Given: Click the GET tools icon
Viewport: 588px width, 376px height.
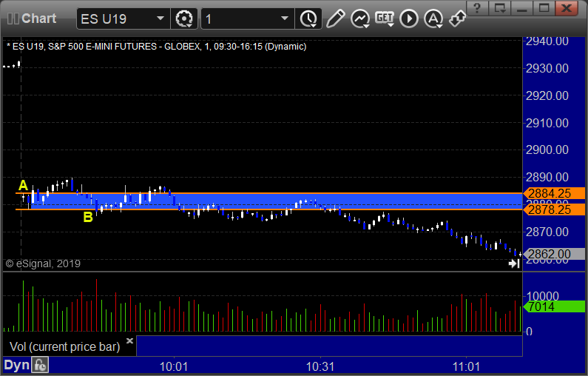Looking at the screenshot, I should 385,19.
